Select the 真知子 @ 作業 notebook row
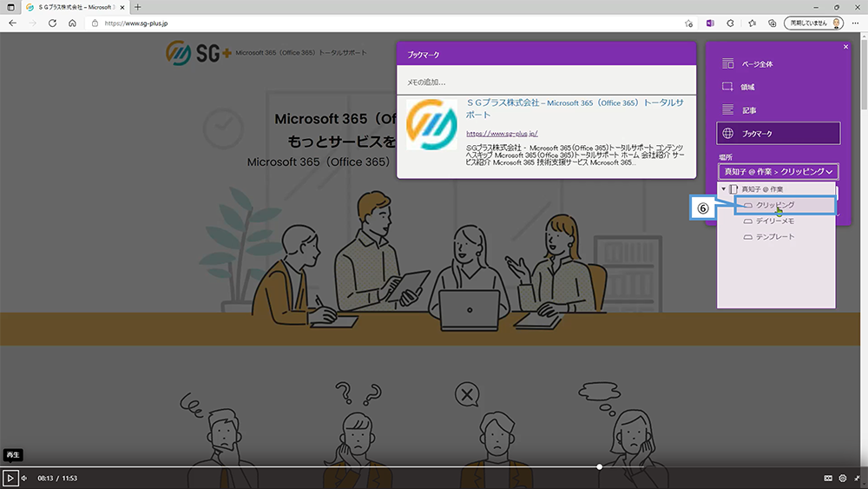 (x=776, y=188)
